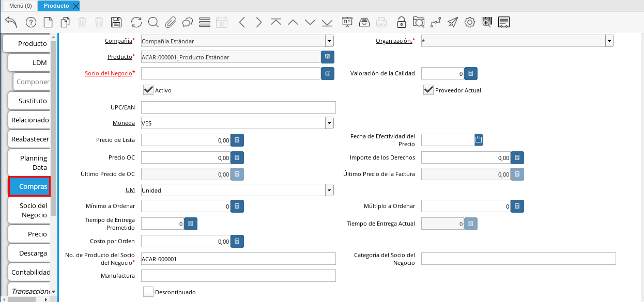Uncheck the Activo checkbox

coord(148,90)
